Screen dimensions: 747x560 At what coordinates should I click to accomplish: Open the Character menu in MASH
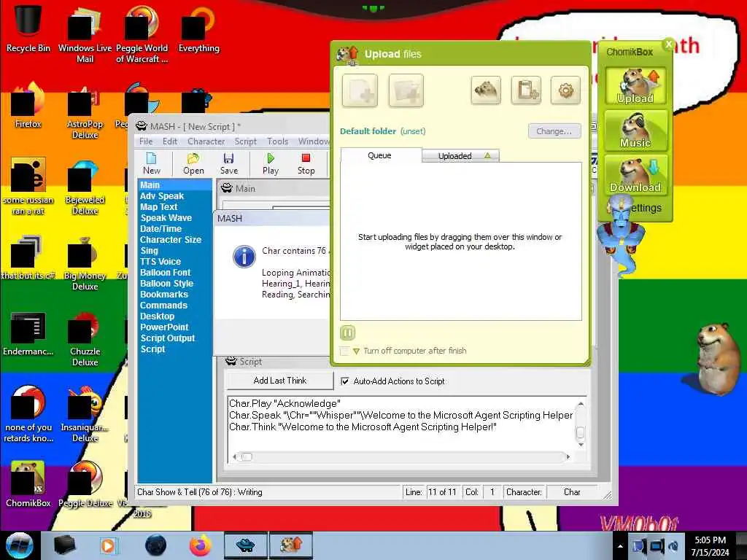[206, 141]
